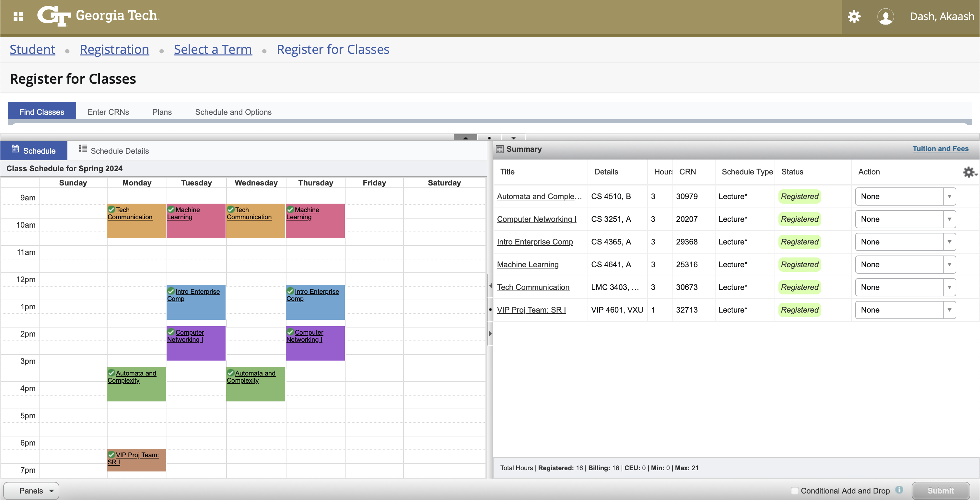
Task: Open the apps grid menu icon
Action: [x=18, y=16]
